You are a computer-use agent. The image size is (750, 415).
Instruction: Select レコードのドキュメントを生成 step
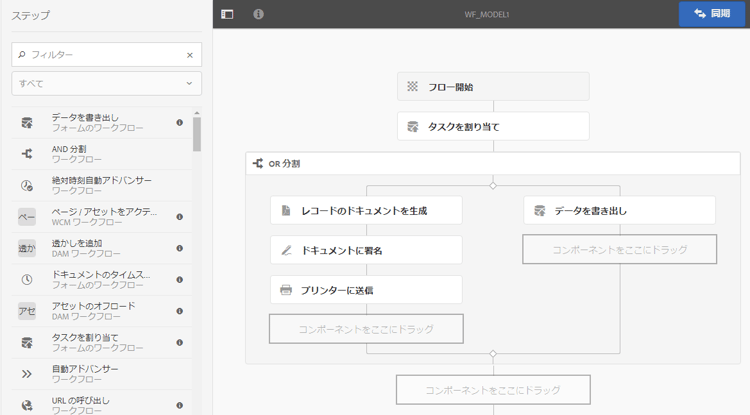point(366,210)
